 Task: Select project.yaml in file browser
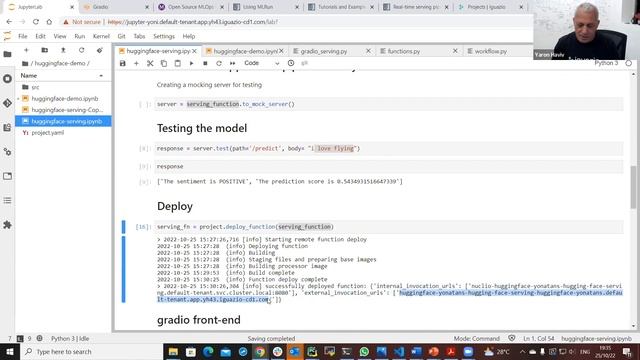click(x=63, y=133)
